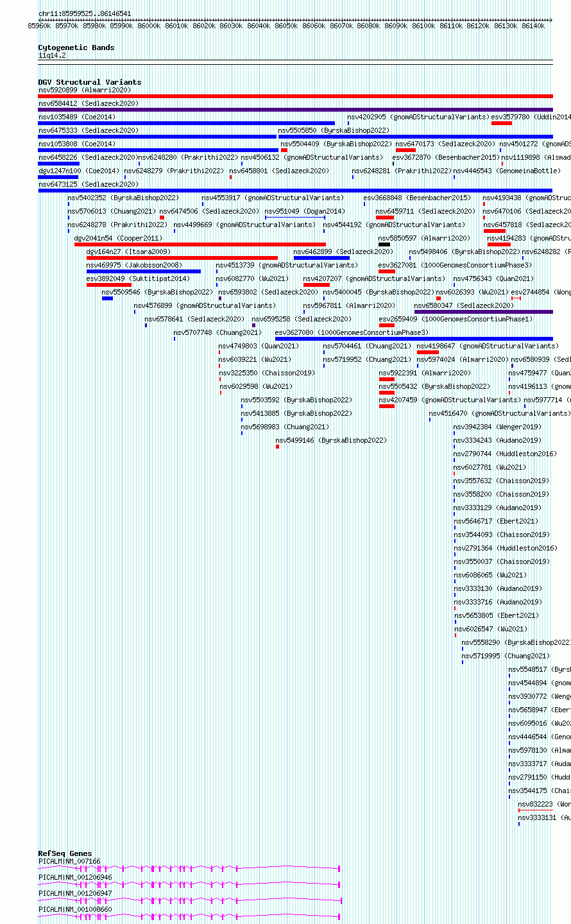
Task: Click the blue bar under nsv6473125 (Sedlazeck2020)
Action: click(x=295, y=191)
